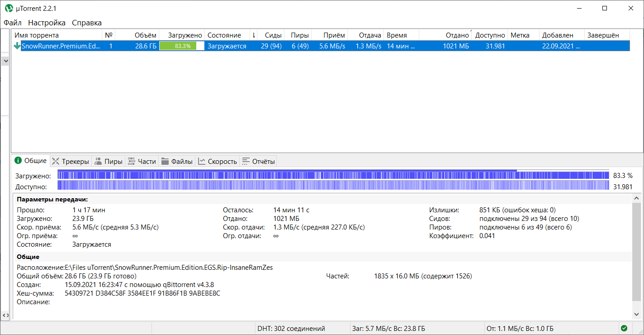Click the hash value starting with 54309721

point(142,293)
